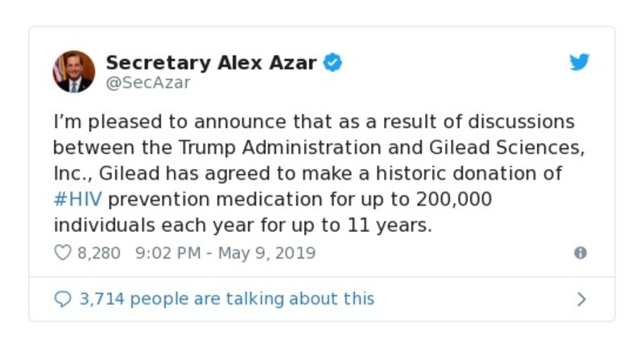Screen dimensions: 644x348
Task: Open the 9:02 PM - May 9, 2019 timestamp
Action: click(225, 253)
